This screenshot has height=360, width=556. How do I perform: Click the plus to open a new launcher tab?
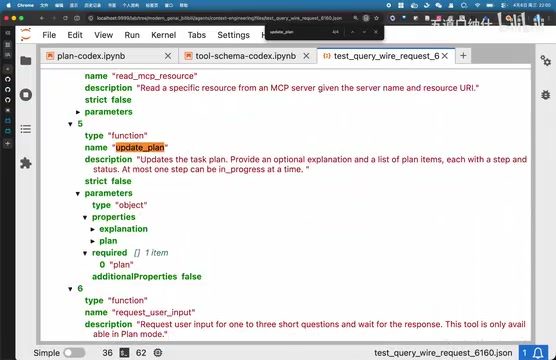pos(463,56)
